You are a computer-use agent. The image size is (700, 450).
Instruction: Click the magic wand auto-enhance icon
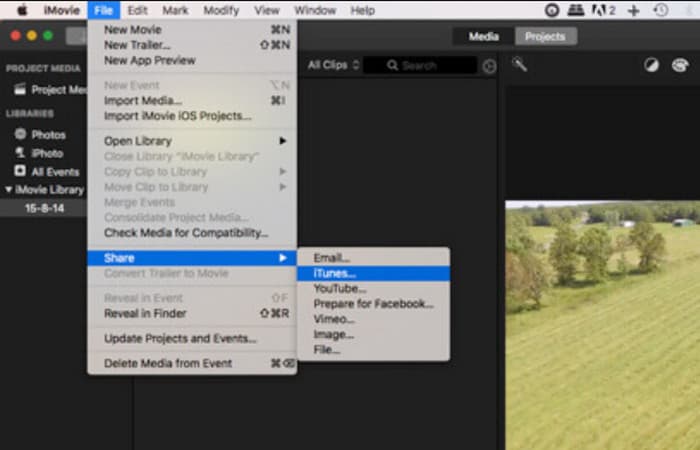(520, 65)
